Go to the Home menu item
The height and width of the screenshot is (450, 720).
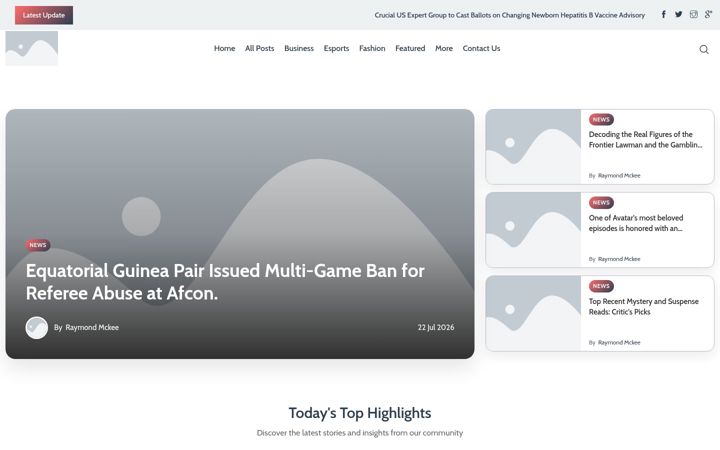(x=225, y=48)
